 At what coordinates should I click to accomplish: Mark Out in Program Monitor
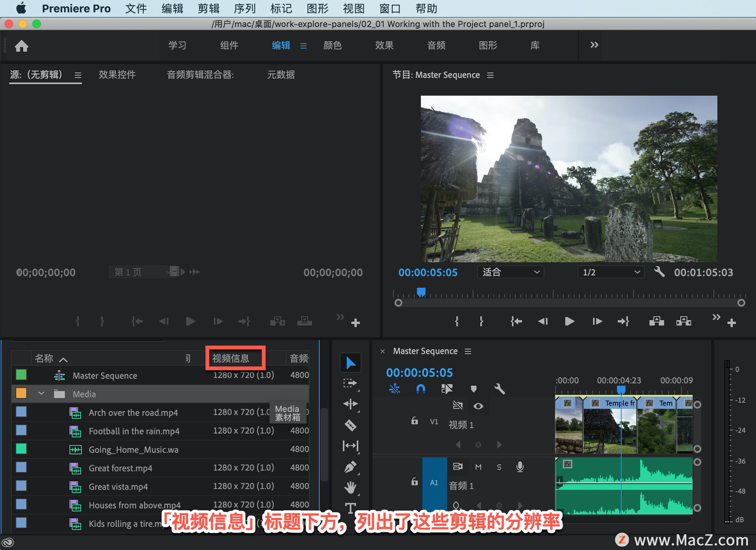click(x=481, y=322)
